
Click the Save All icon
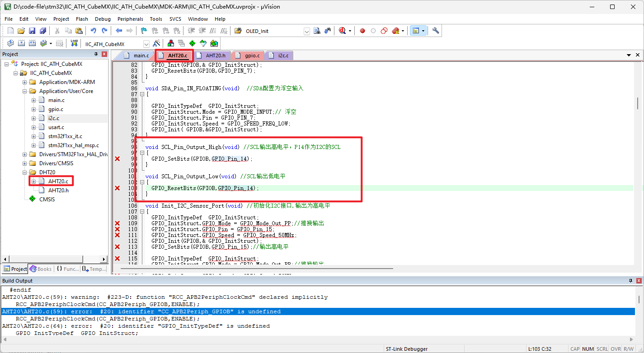(x=43, y=31)
